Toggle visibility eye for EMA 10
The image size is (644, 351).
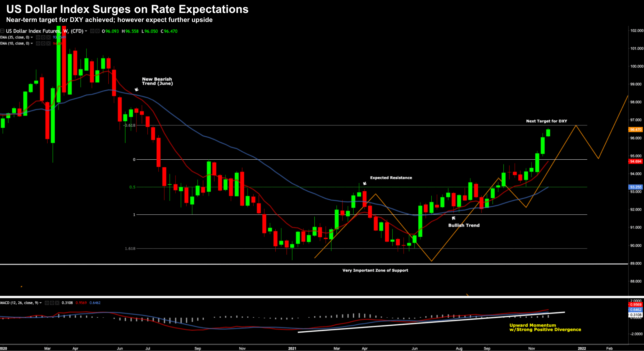[x=38, y=43]
